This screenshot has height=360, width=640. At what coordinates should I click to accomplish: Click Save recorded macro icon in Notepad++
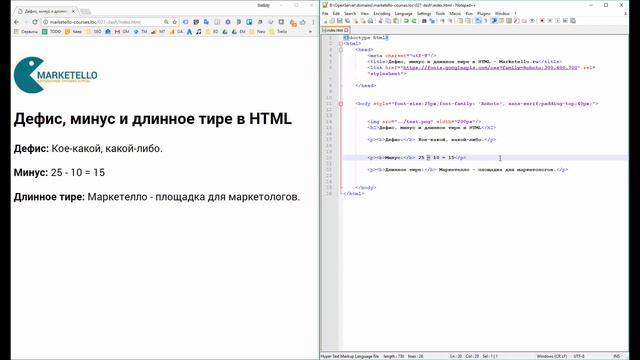573,20
